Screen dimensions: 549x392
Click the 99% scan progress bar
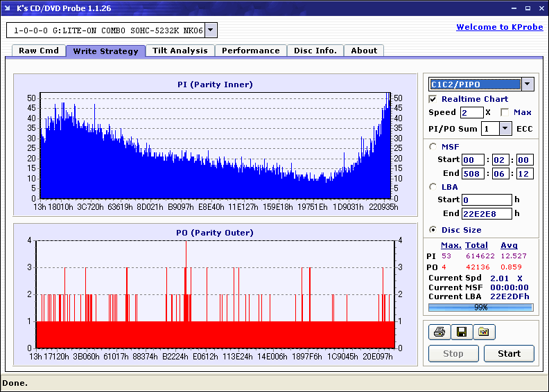pos(480,307)
